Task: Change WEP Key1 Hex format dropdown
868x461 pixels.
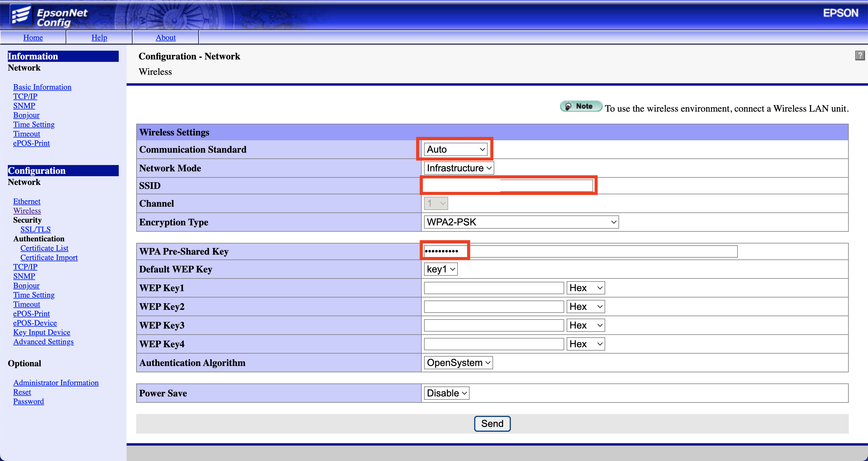Action: click(585, 288)
